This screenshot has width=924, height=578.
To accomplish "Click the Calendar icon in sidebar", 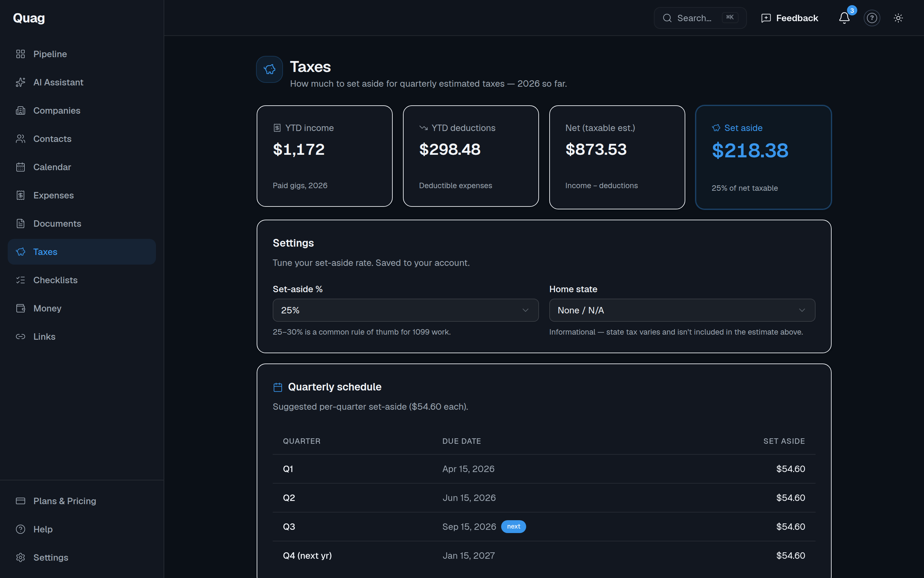I will tap(21, 167).
